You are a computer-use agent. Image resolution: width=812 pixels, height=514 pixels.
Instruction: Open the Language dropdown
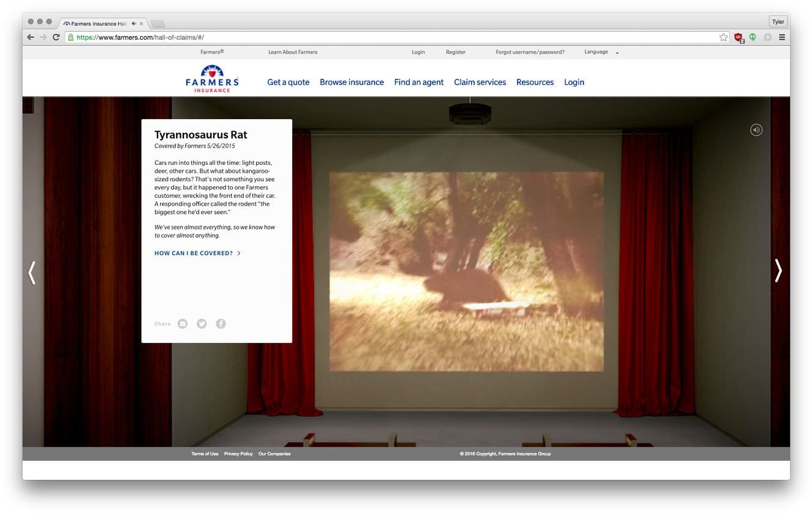click(x=601, y=52)
